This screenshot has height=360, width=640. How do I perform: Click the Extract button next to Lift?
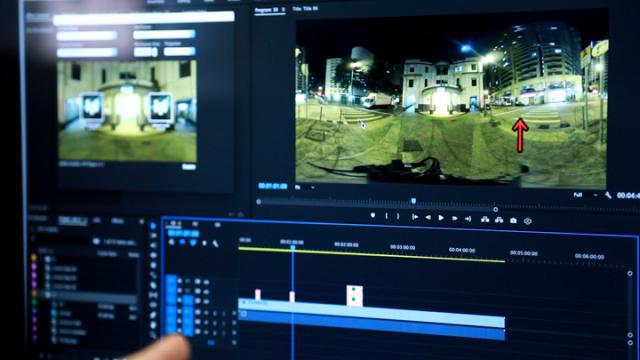(499, 220)
